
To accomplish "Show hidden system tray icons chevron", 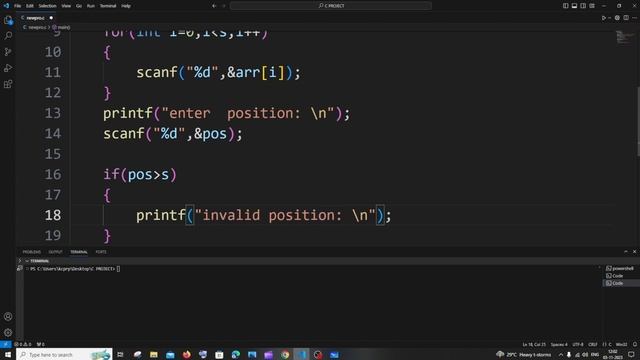I will click(x=561, y=355).
